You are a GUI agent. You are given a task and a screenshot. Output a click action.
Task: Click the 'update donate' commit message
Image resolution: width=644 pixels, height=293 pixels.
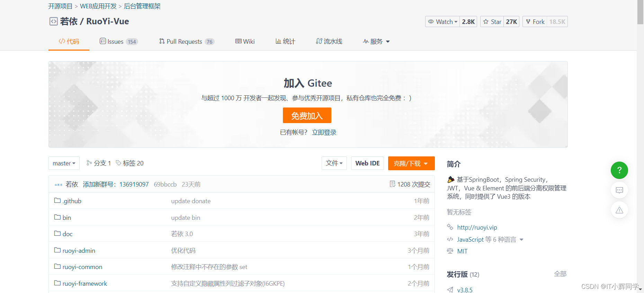point(191,201)
